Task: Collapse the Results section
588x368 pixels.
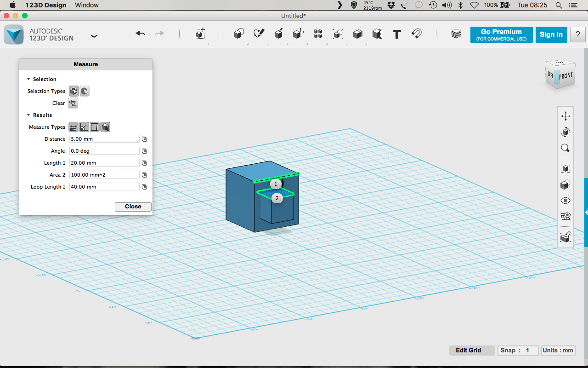Action: pos(28,115)
